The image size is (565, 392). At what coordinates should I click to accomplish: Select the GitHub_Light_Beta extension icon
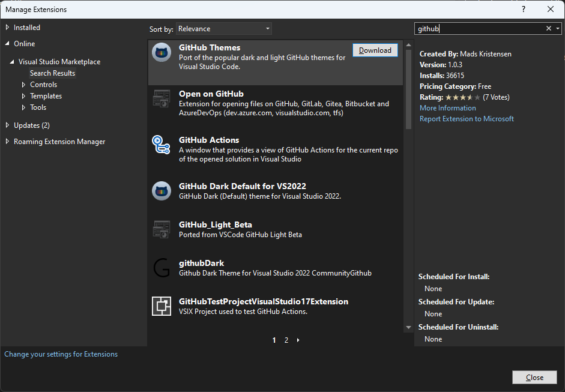161,229
